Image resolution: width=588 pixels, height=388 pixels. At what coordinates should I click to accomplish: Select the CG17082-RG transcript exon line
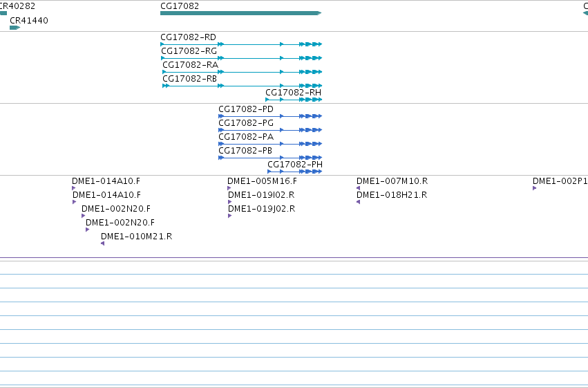(x=241, y=58)
